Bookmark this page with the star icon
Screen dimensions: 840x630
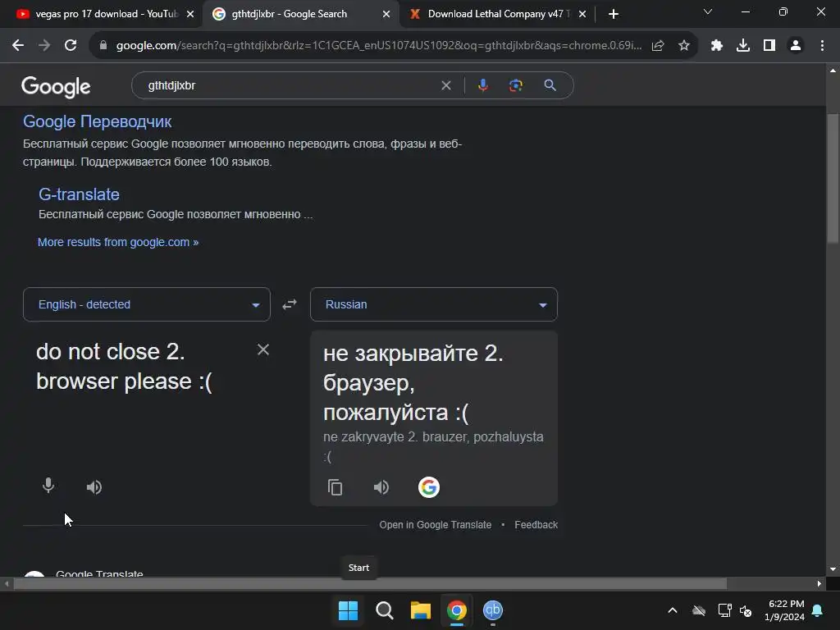(x=684, y=46)
